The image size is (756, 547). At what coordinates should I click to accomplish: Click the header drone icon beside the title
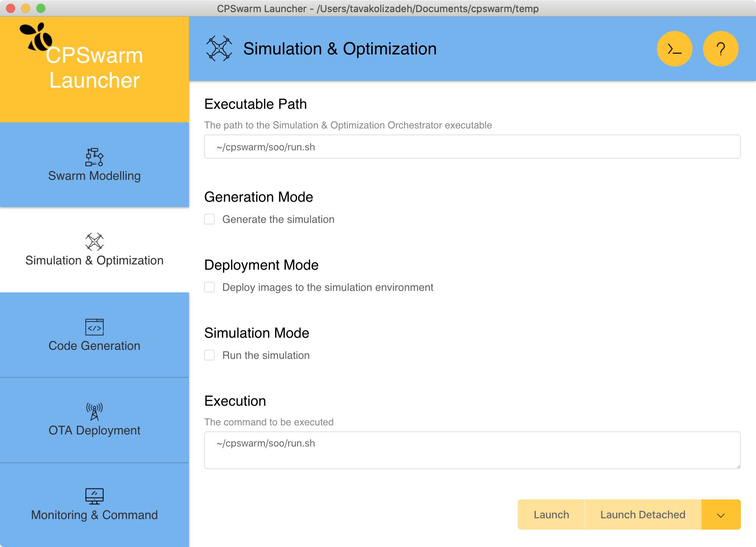click(x=219, y=48)
